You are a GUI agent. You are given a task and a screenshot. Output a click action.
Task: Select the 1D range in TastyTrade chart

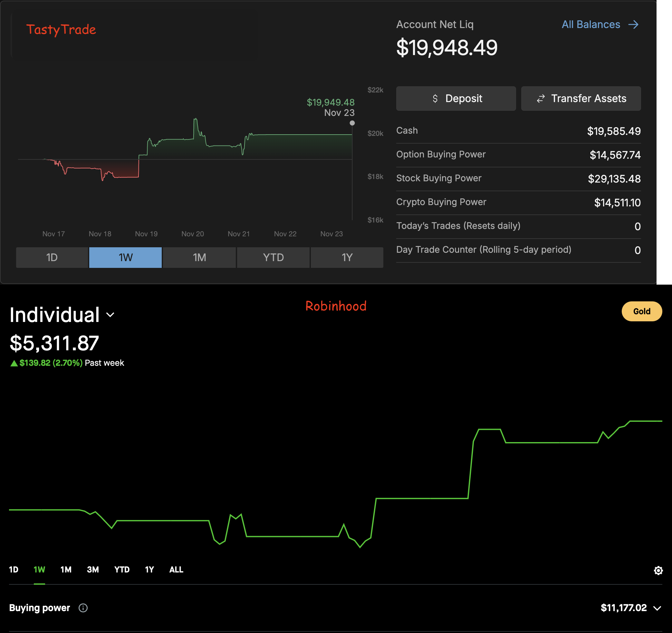[52, 257]
